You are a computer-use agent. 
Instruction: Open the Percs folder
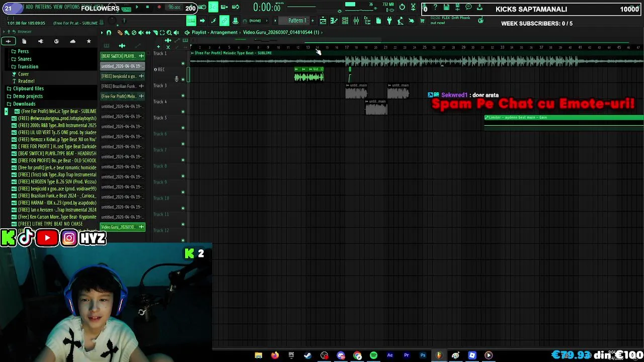23,51
